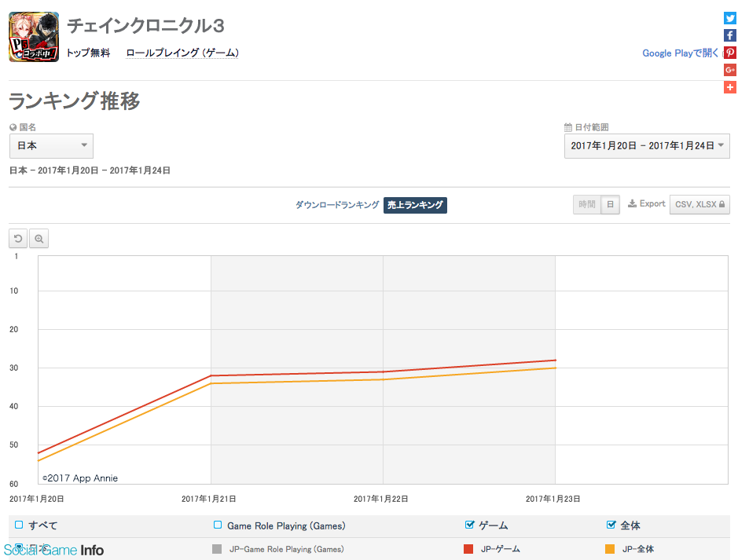738x560 pixels.
Task: Click the locked CSV, XLSX button
Action: [699, 204]
